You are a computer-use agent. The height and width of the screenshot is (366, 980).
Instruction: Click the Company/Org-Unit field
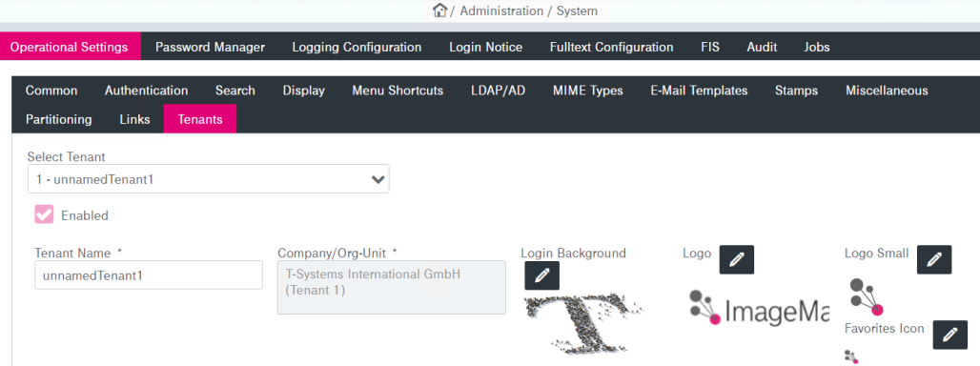click(392, 287)
